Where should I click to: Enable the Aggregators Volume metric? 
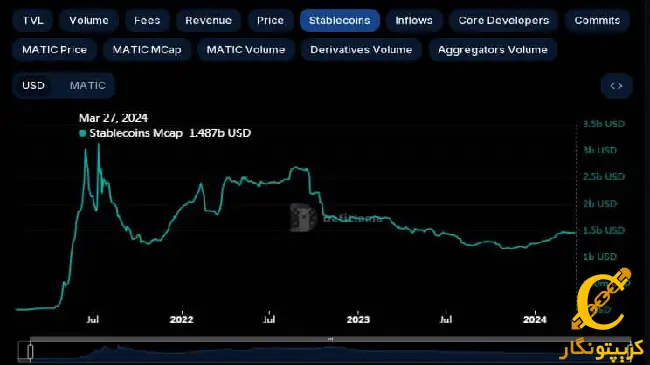492,50
